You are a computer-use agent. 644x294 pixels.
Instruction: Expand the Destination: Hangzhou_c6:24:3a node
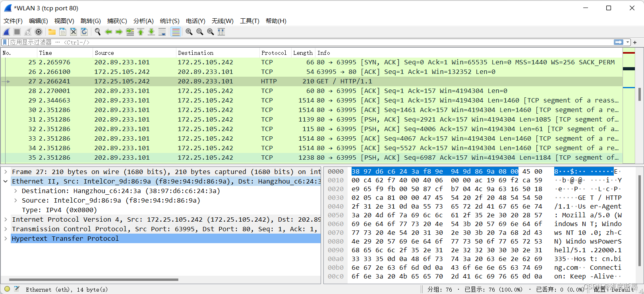[15, 191]
